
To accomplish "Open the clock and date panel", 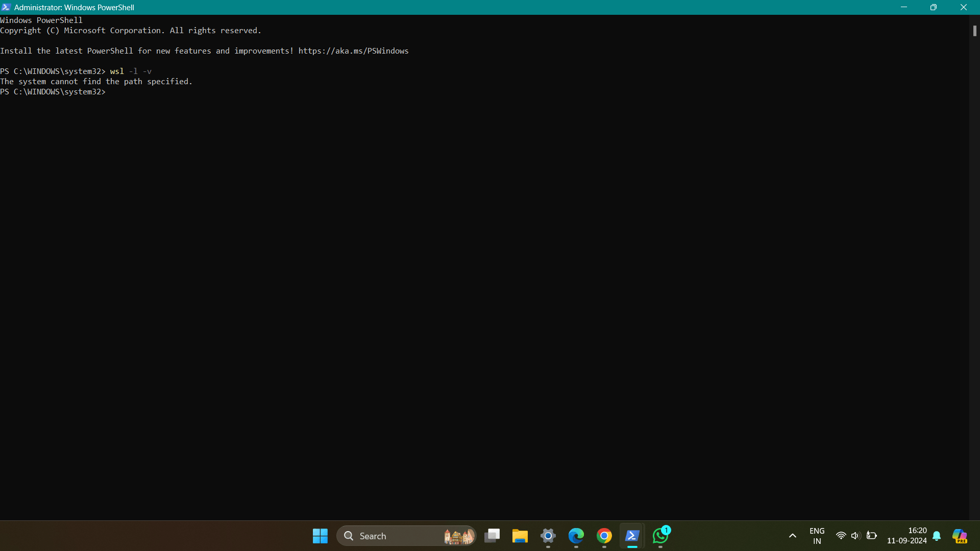I will [906, 536].
